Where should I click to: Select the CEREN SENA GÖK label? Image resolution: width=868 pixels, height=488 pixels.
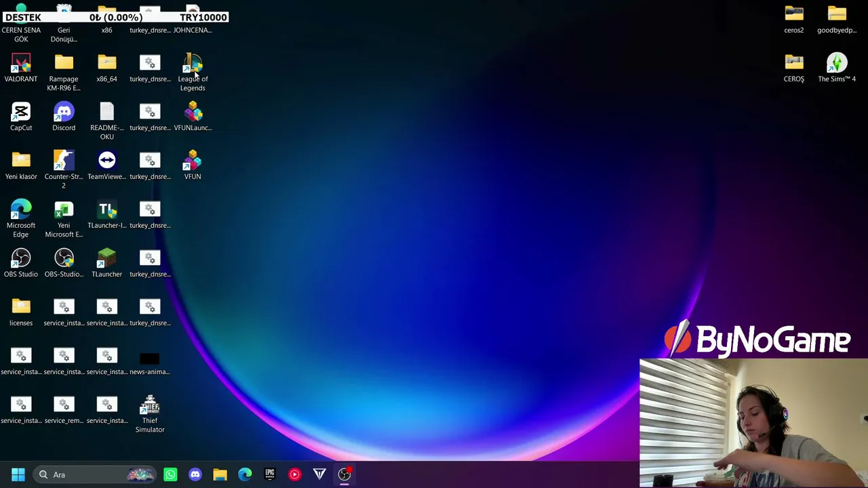pyautogui.click(x=21, y=35)
